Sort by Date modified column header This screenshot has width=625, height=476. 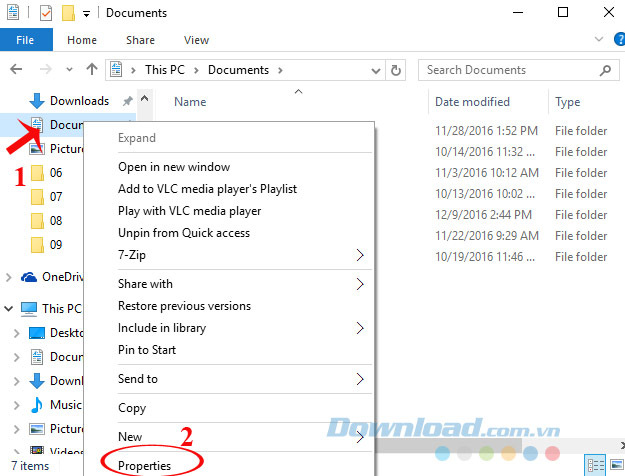click(472, 102)
